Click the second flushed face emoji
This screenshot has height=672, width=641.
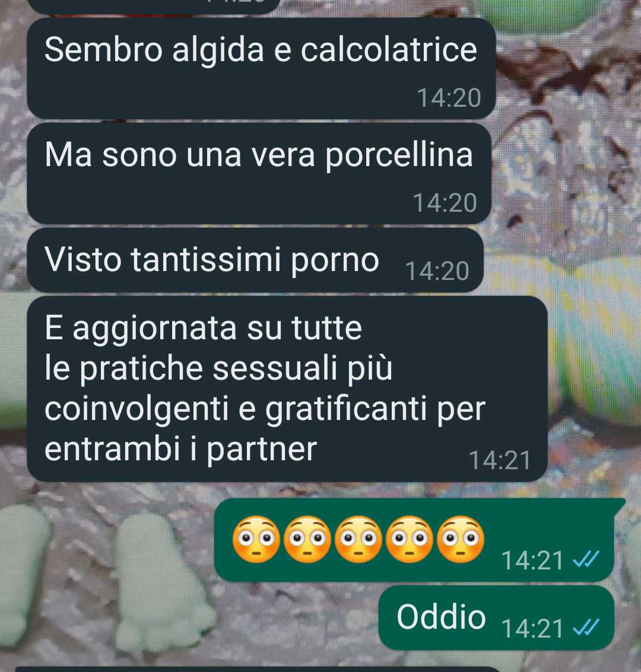[x=307, y=540]
